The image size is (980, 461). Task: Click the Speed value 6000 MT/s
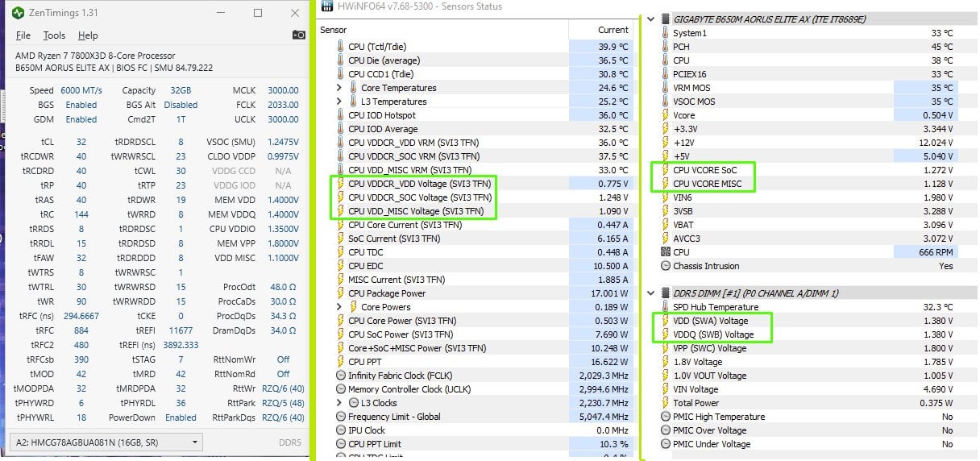click(81, 91)
